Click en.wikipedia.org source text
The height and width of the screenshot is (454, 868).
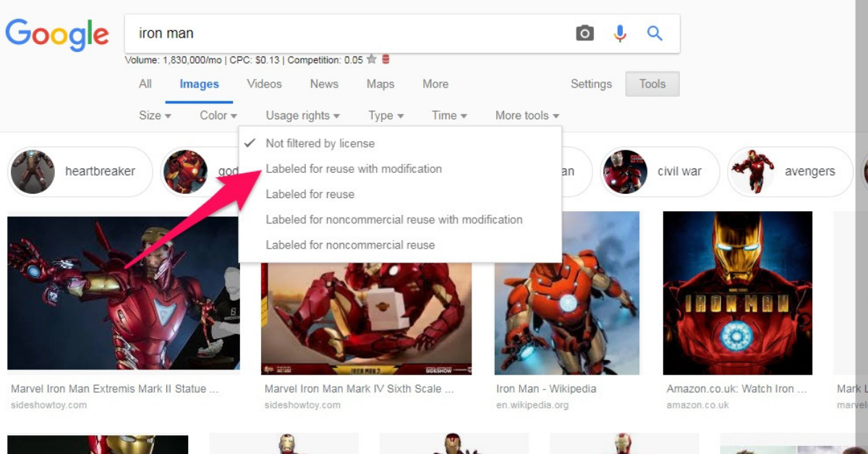[532, 405]
